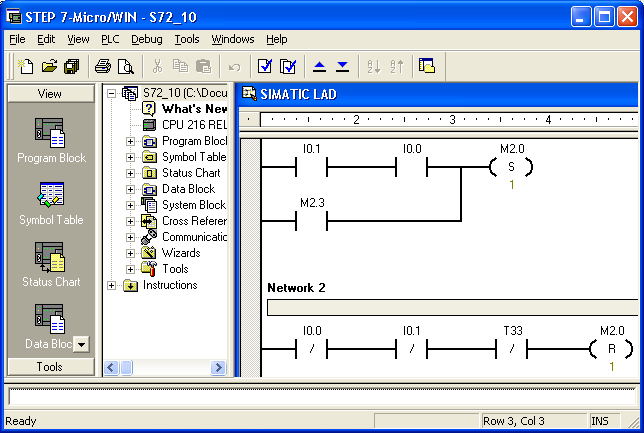Open Symbol Table in navigation bar
Image resolution: width=644 pixels, height=433 pixels.
51,203
